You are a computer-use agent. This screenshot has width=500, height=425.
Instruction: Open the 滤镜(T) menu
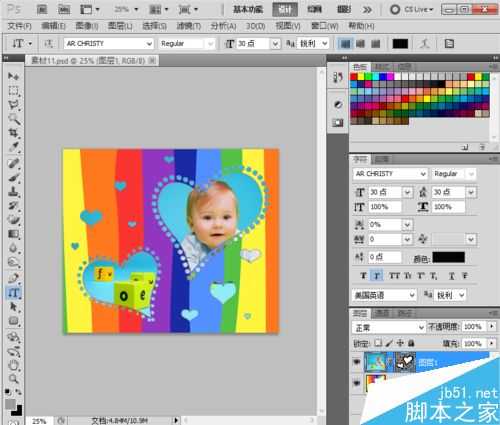pos(189,26)
